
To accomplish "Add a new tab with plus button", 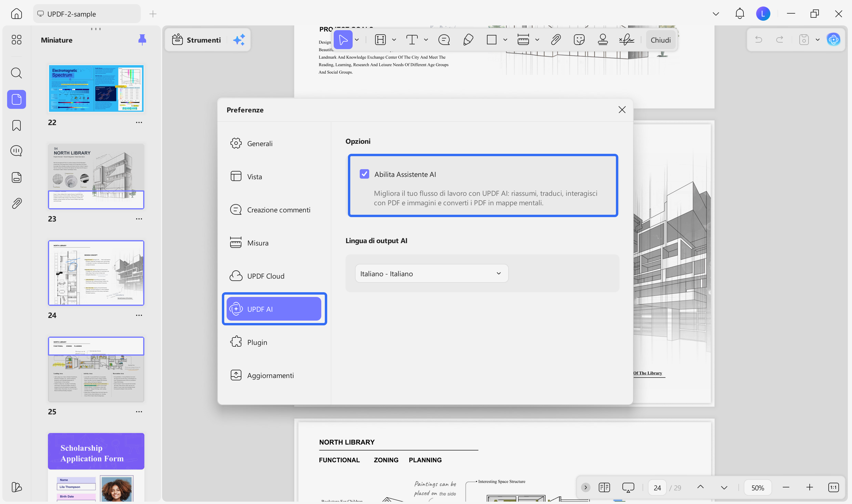I will tap(153, 14).
